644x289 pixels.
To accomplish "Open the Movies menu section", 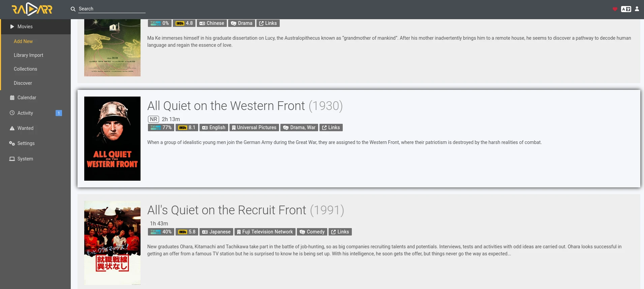I will click(x=25, y=27).
